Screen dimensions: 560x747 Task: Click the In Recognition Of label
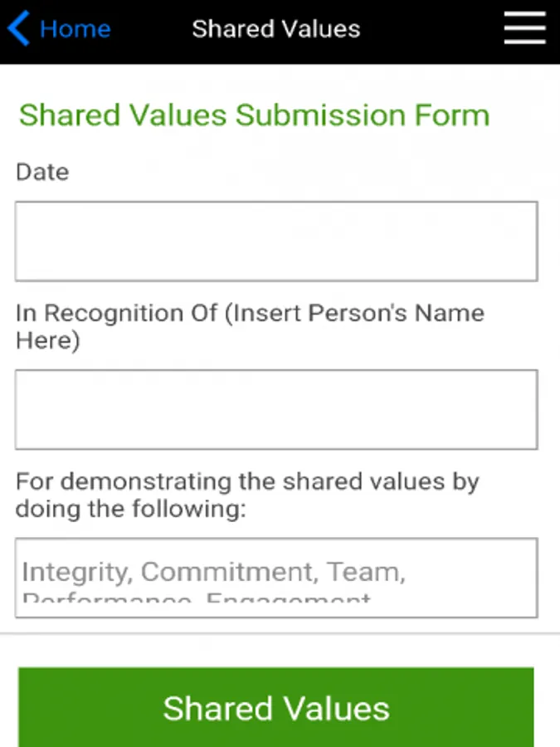[x=118, y=314]
